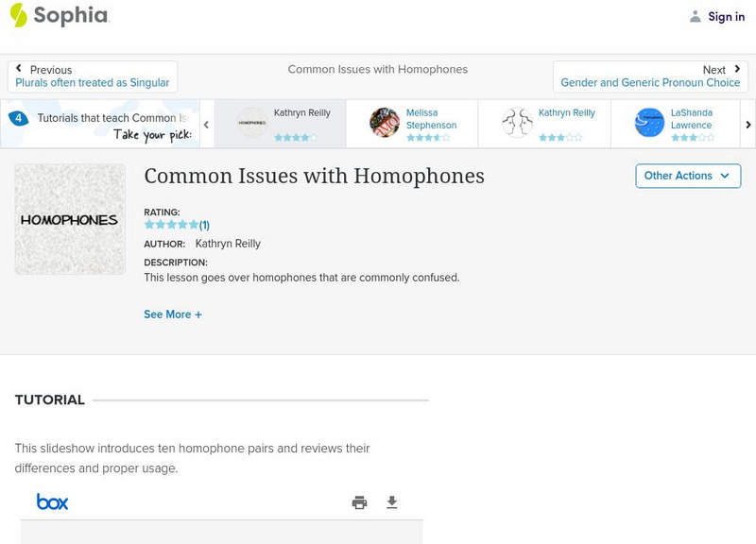This screenshot has height=544, width=756.
Task: Select the second Kathryn Reilly tutorial tab
Action: [545, 123]
